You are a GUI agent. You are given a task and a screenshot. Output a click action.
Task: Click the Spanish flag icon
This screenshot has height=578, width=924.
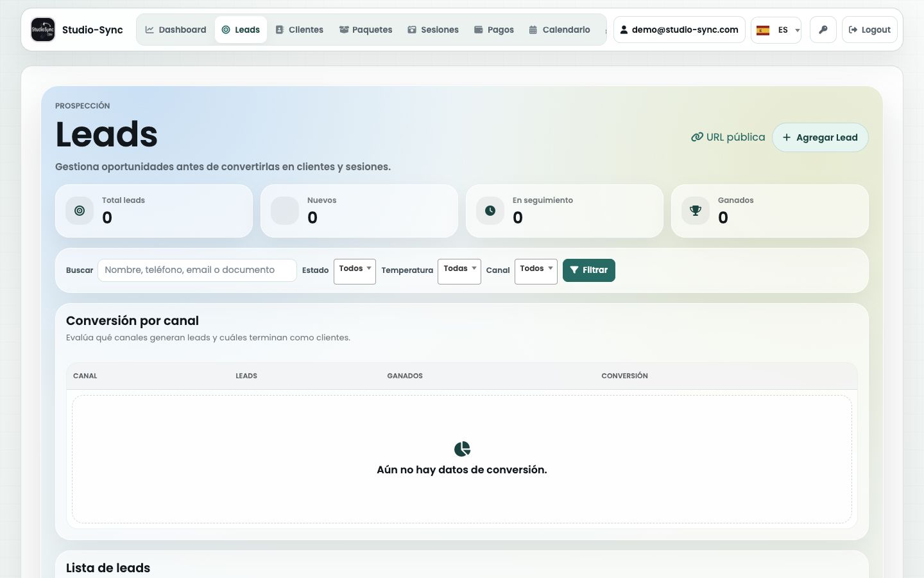763,30
